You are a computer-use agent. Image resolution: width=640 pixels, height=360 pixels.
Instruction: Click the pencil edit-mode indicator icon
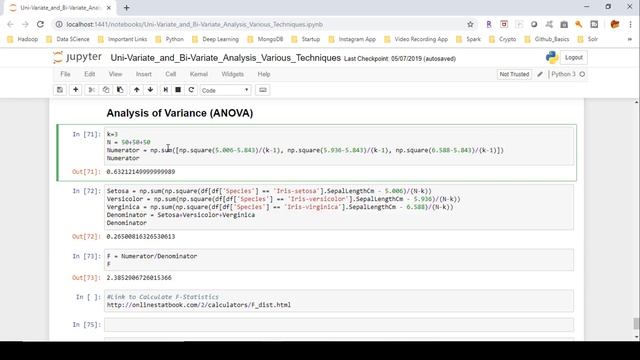pyautogui.click(x=540, y=74)
